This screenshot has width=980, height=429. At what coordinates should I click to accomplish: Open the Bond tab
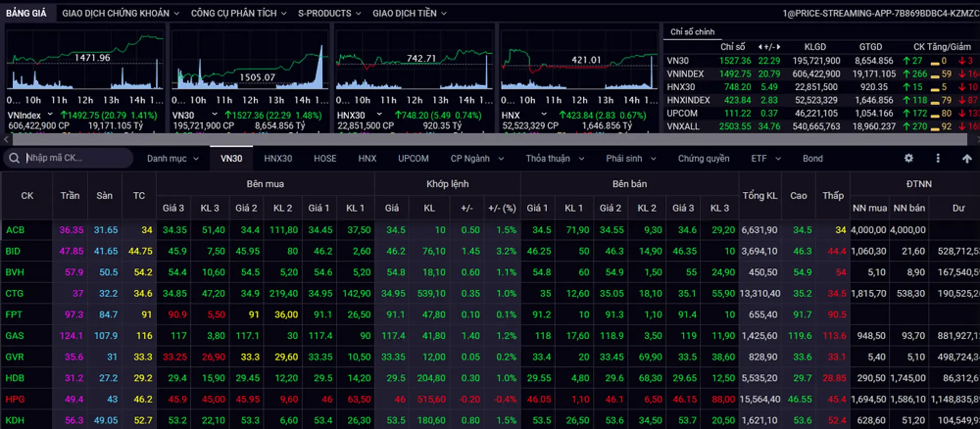(x=813, y=159)
